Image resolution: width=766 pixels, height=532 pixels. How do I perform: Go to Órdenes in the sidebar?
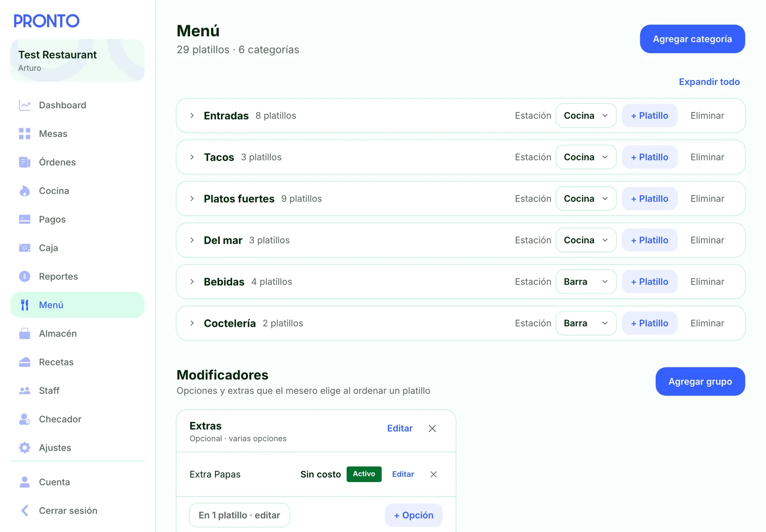pos(78,162)
